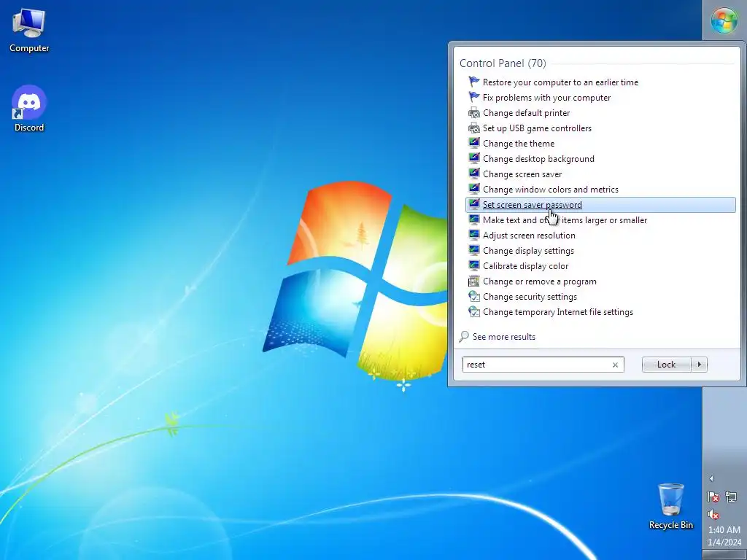Show hidden tray icons arrow
This screenshot has height=560, width=747.
[711, 478]
